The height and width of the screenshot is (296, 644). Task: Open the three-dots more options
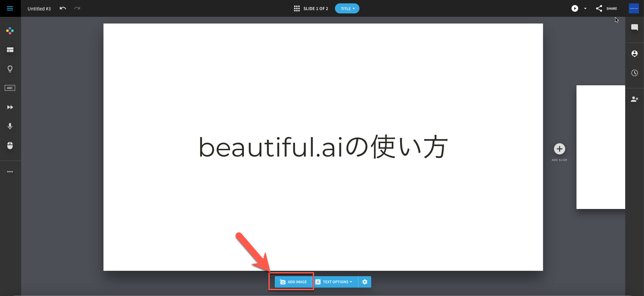10,172
